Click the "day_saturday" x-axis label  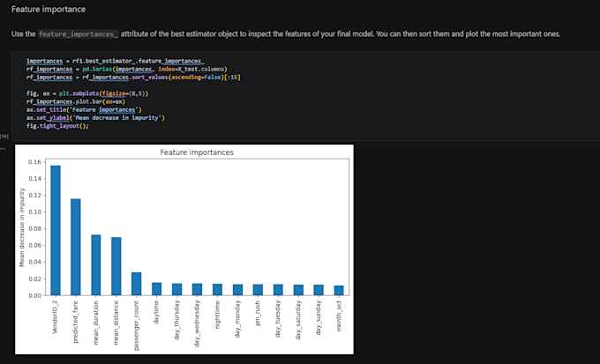tap(298, 320)
